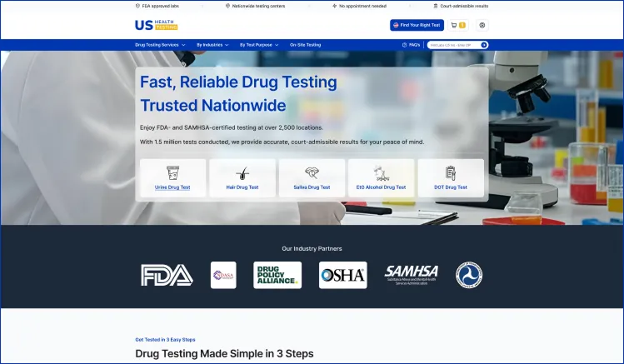Click the Nationwide testing centers pin icon
This screenshot has height=364, width=624.
227,6
